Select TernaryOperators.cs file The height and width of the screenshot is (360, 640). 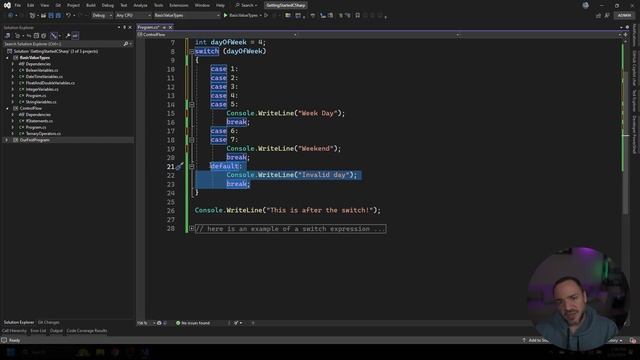(43, 134)
